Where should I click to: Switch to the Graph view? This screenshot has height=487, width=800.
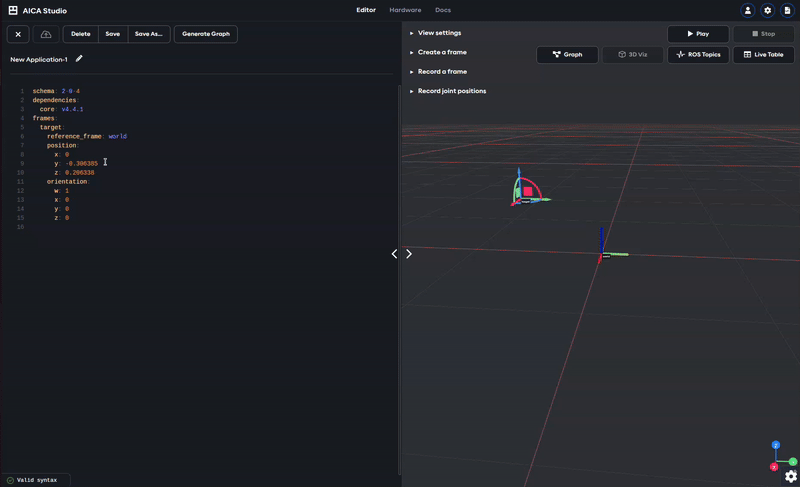pyautogui.click(x=567, y=55)
